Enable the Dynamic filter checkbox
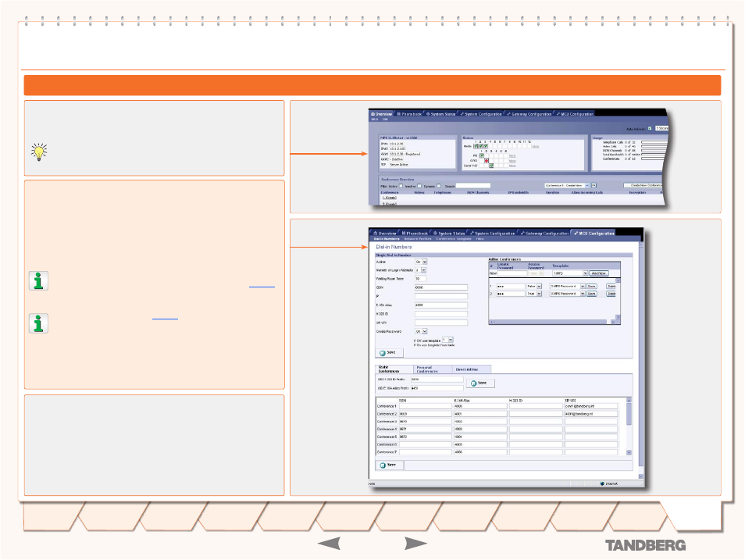745x560 pixels. 439,186
